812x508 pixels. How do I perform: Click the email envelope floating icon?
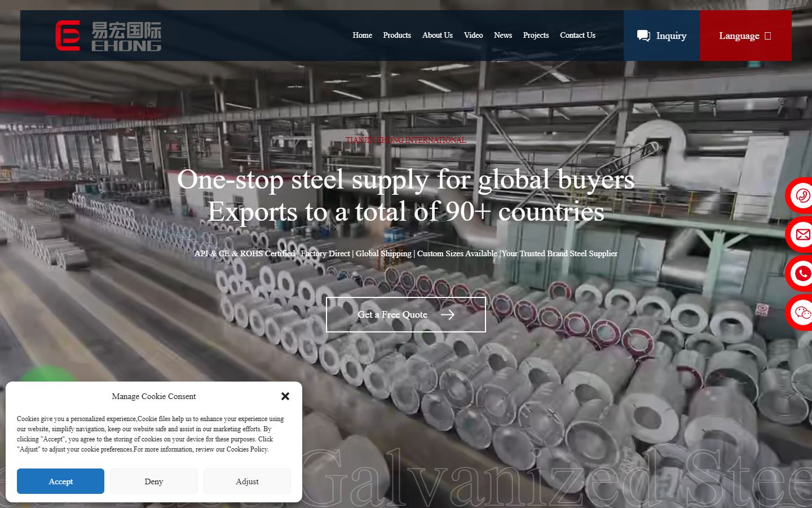click(x=802, y=234)
